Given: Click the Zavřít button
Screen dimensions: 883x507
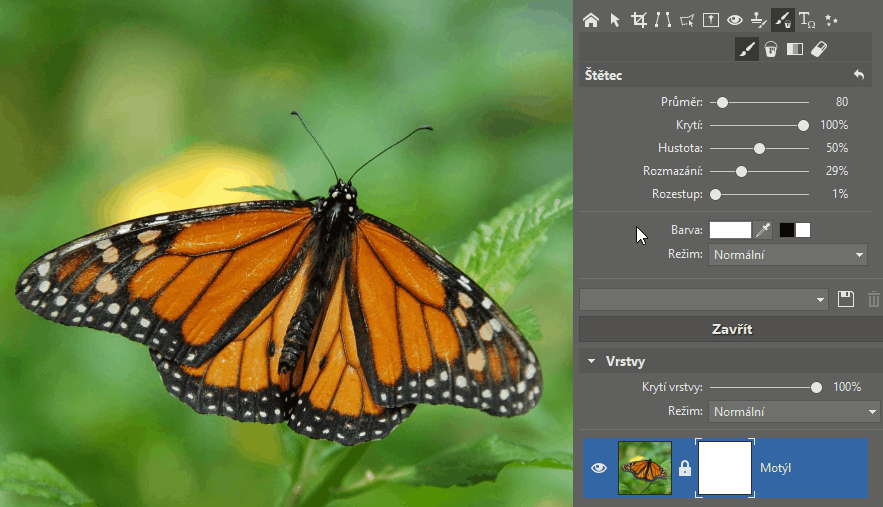Looking at the screenshot, I should click(x=731, y=329).
